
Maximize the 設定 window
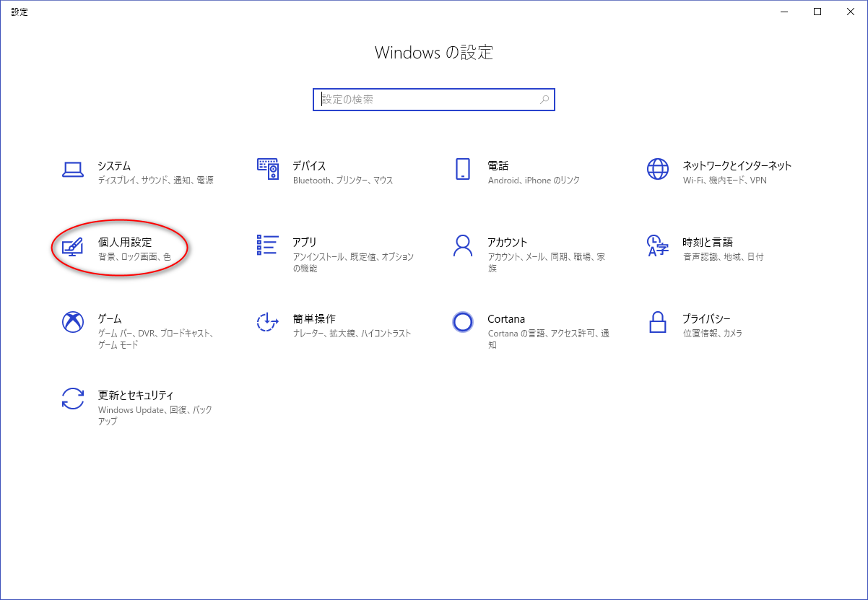(817, 12)
